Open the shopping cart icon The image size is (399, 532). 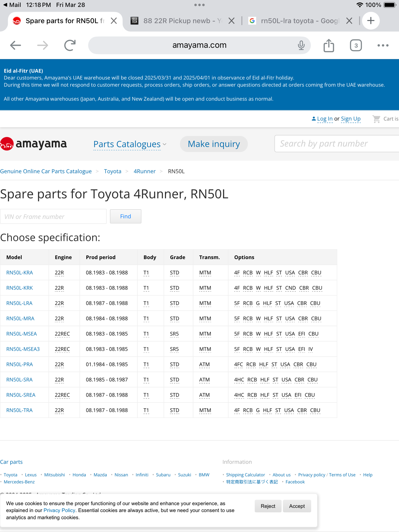coord(376,119)
